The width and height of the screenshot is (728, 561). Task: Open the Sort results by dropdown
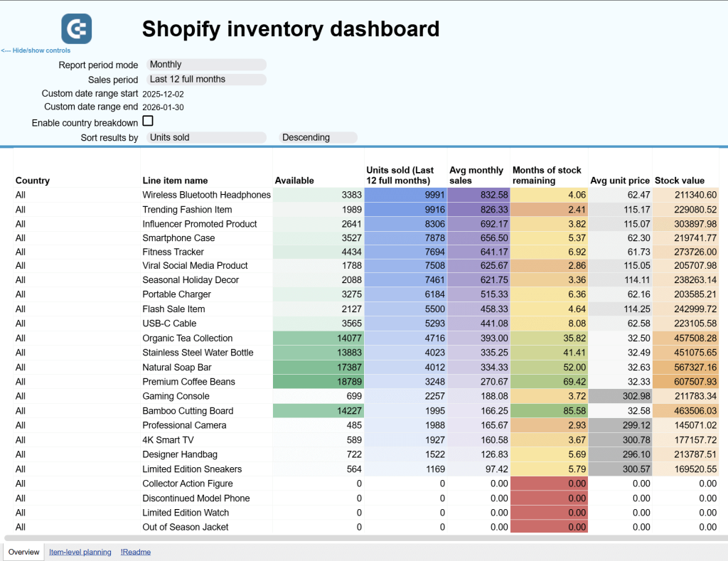click(x=205, y=137)
